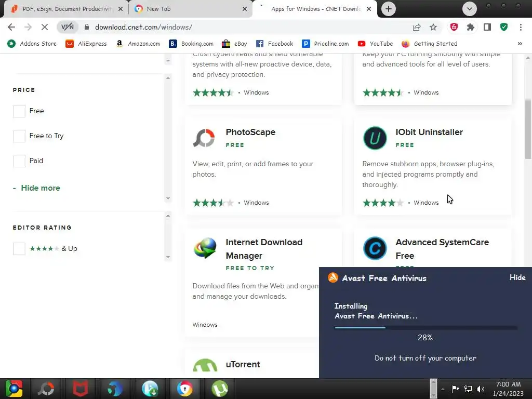Viewport: 532px width, 399px height.
Task: Open the Internet Download Manager icon
Action: pos(205,248)
